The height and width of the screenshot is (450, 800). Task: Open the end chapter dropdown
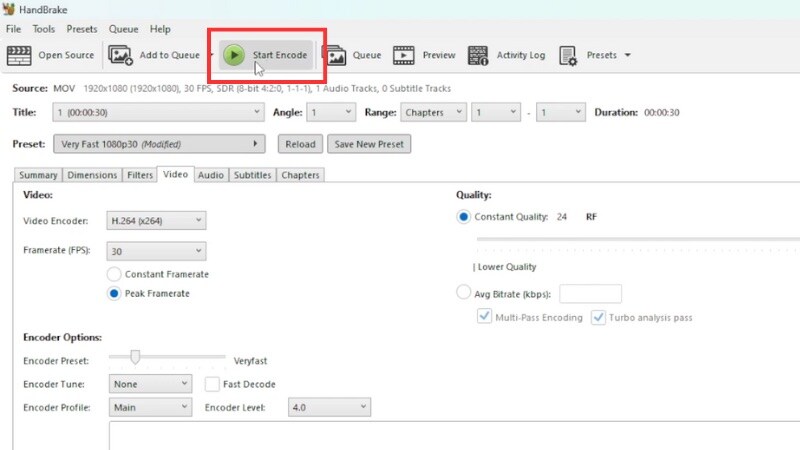(560, 112)
